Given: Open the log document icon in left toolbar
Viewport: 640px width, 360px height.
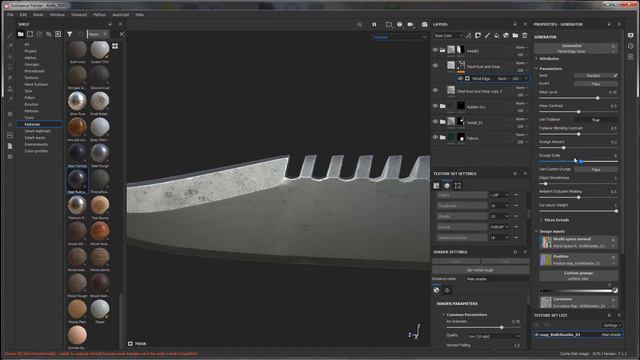Looking at the screenshot, I should point(10,146).
